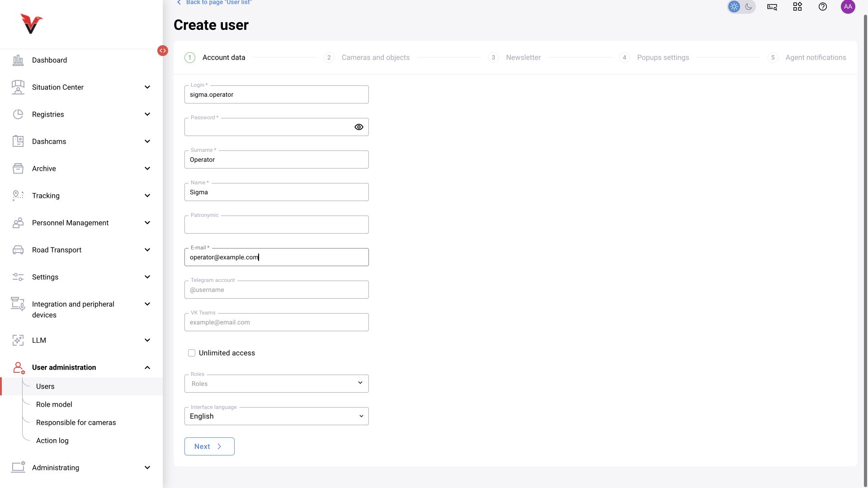
Task: Click the Dashcams sidebar icon
Action: click(18, 141)
